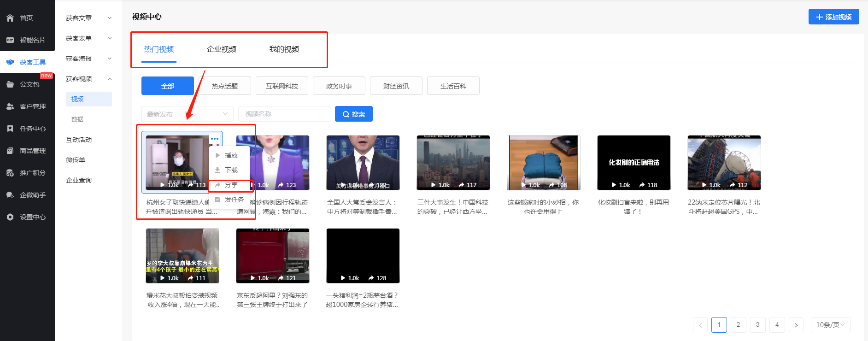Click the 任务中心 bookmark icon

click(10, 129)
